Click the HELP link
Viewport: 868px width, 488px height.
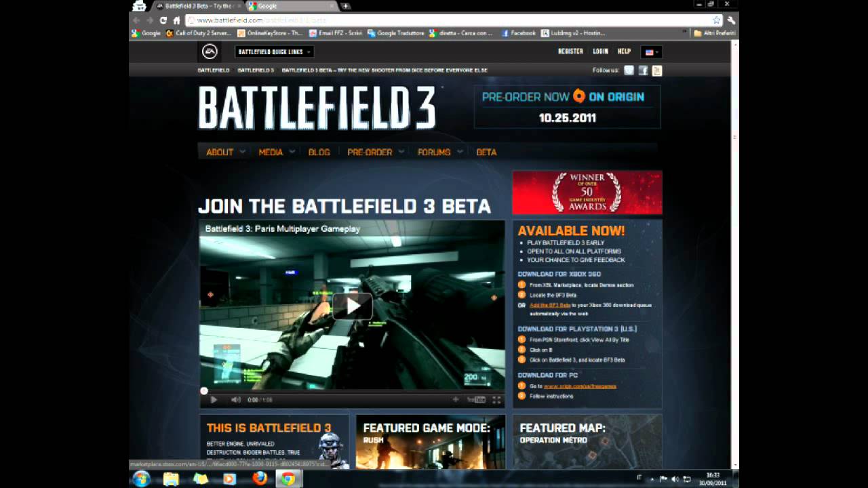point(624,52)
